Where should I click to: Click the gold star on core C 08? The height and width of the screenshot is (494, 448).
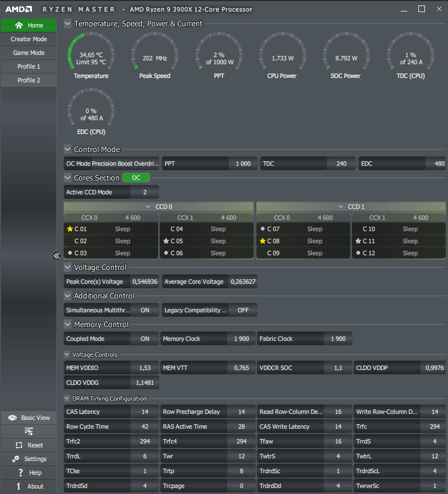pos(262,241)
